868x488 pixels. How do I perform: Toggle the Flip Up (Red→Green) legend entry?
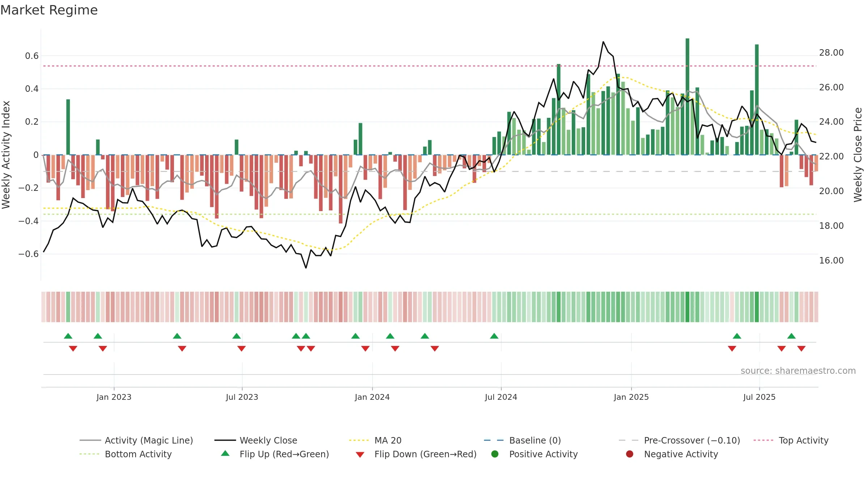tap(275, 454)
